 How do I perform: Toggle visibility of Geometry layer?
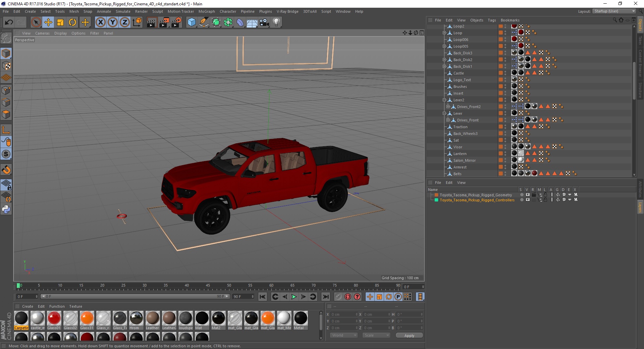tap(528, 195)
